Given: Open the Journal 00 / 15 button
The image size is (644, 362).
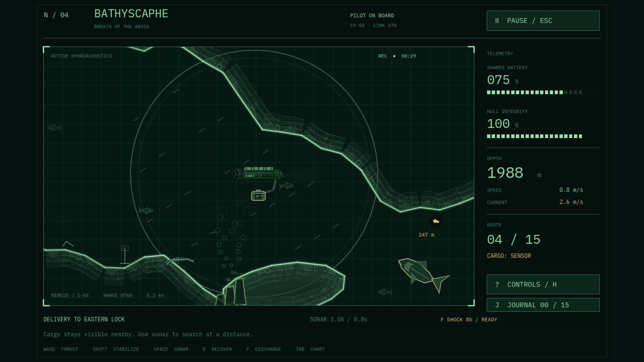Looking at the screenshot, I should point(543,305).
